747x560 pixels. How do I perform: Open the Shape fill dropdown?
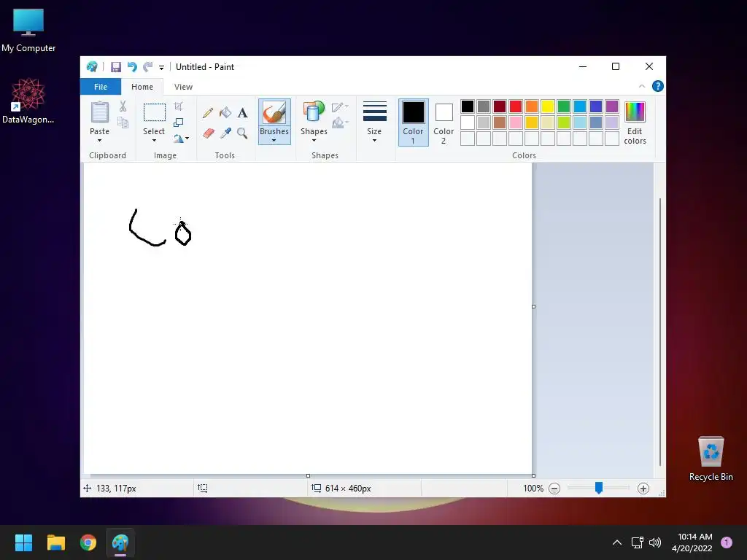(x=340, y=122)
